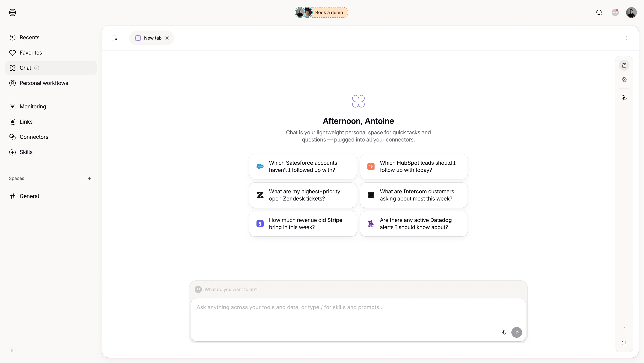Toggle the right panel with the bottom square icon

[x=624, y=343]
